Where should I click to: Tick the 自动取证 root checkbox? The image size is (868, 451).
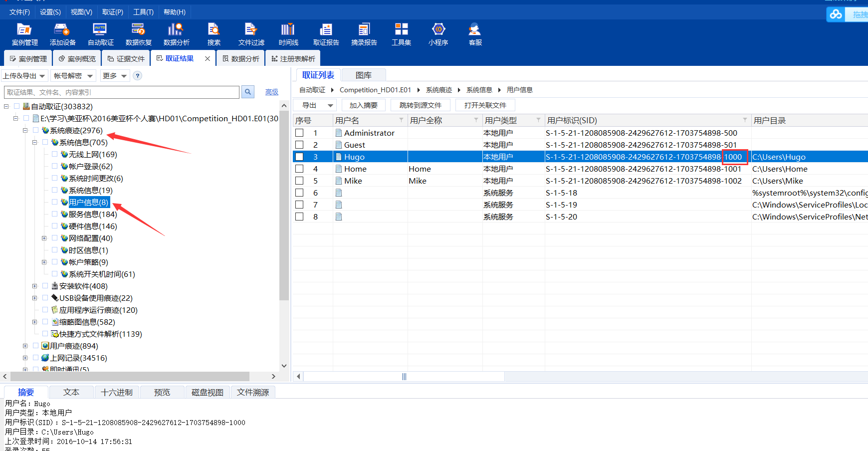16,106
